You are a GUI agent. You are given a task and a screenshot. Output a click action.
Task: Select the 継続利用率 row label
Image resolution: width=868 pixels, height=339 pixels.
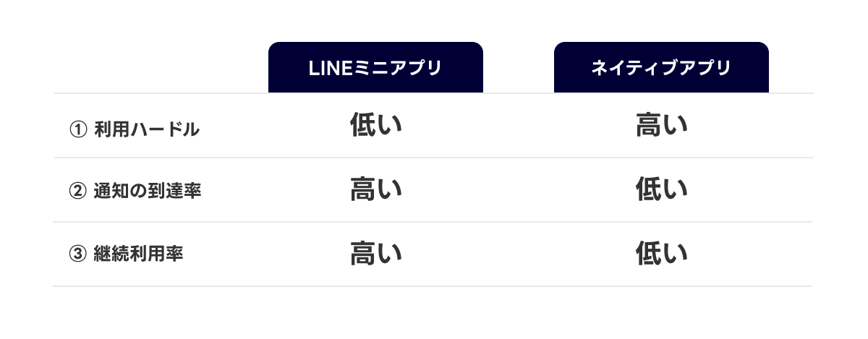point(138,254)
